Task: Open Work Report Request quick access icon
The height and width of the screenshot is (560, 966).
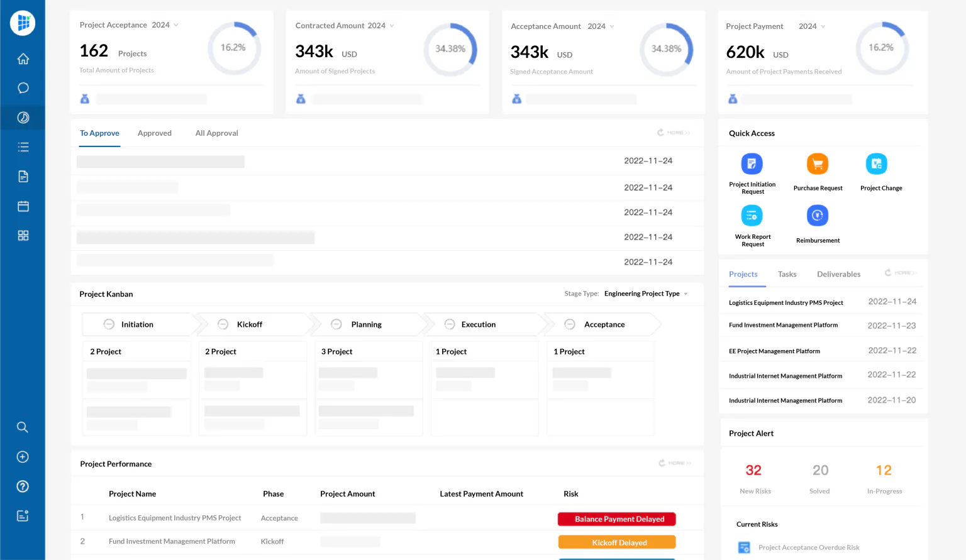Action: 752,216
